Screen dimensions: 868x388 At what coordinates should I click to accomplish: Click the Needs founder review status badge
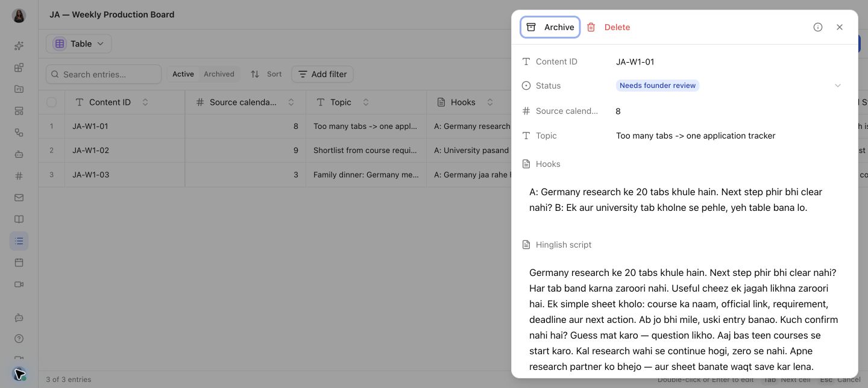click(x=658, y=86)
